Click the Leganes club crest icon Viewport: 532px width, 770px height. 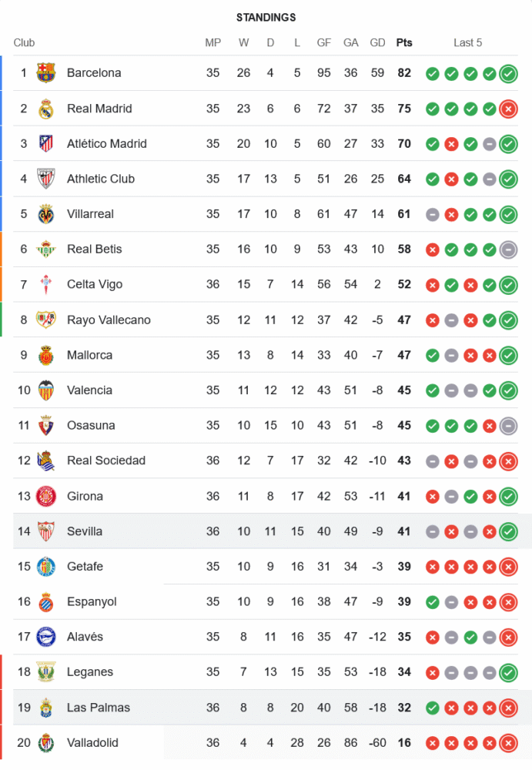click(x=46, y=672)
